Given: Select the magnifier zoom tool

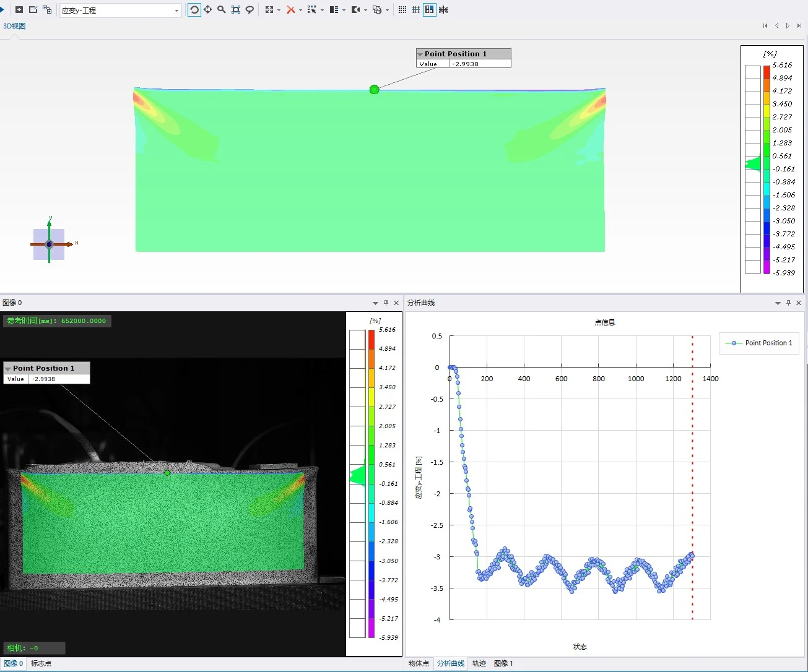Looking at the screenshot, I should pyautogui.click(x=222, y=10).
